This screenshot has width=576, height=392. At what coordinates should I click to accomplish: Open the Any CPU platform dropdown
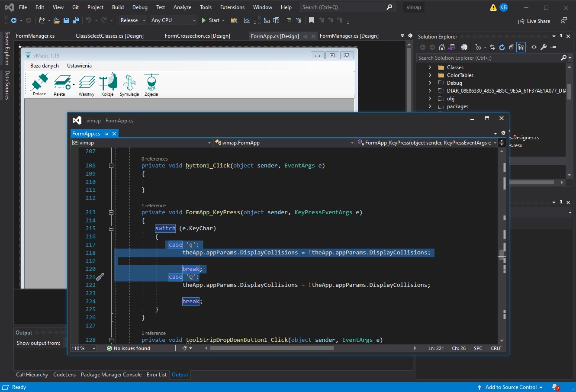(x=173, y=20)
